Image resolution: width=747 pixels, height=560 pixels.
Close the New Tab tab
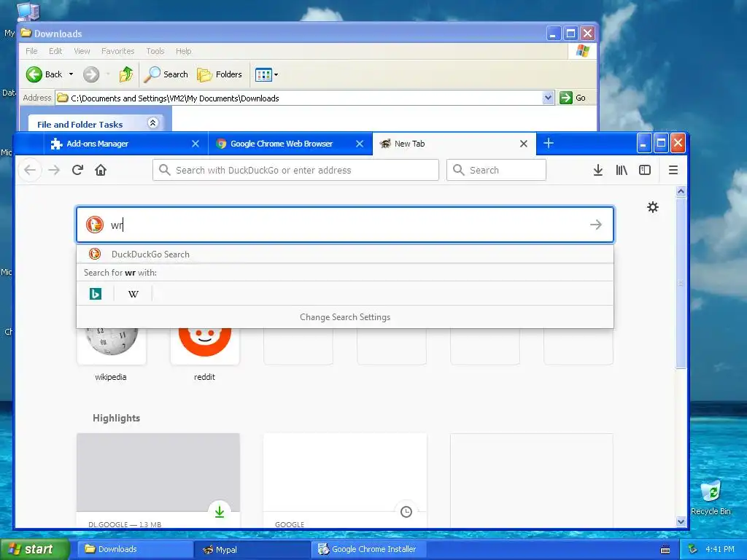[524, 144]
